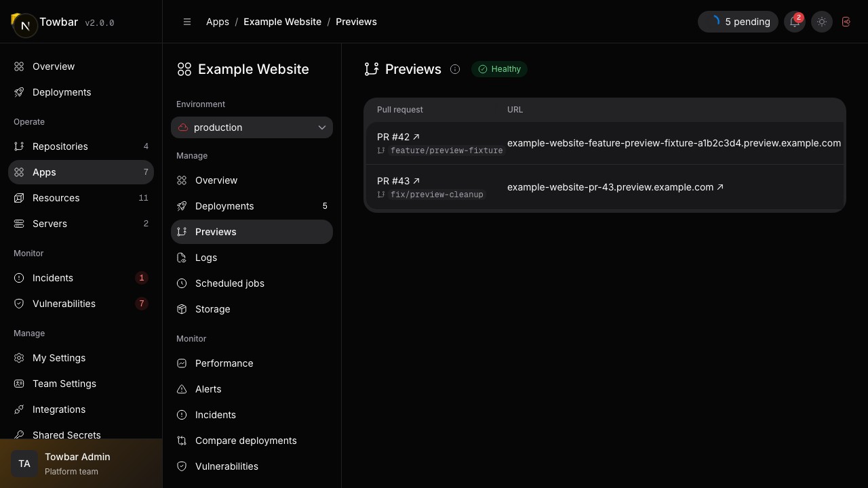Open main sidebar Overview
868x488 pixels.
pyautogui.click(x=81, y=66)
